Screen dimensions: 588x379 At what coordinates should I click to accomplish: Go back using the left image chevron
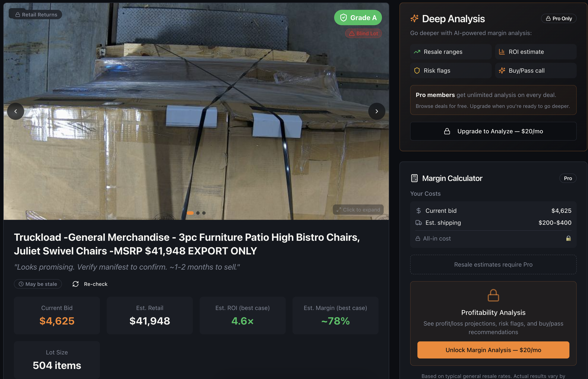coord(16,111)
